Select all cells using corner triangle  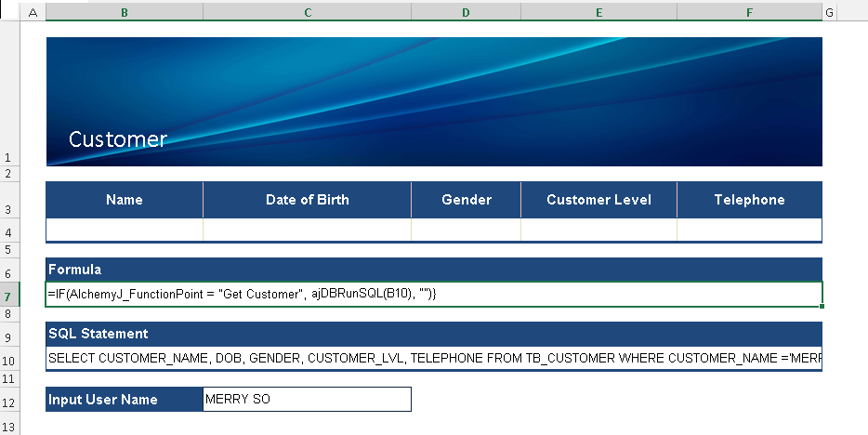tap(9, 12)
